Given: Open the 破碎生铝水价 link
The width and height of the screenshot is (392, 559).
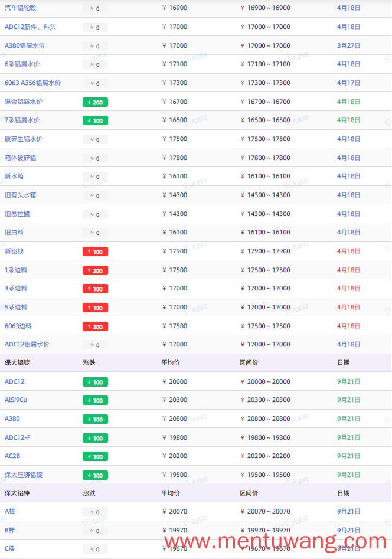Looking at the screenshot, I should [24, 139].
